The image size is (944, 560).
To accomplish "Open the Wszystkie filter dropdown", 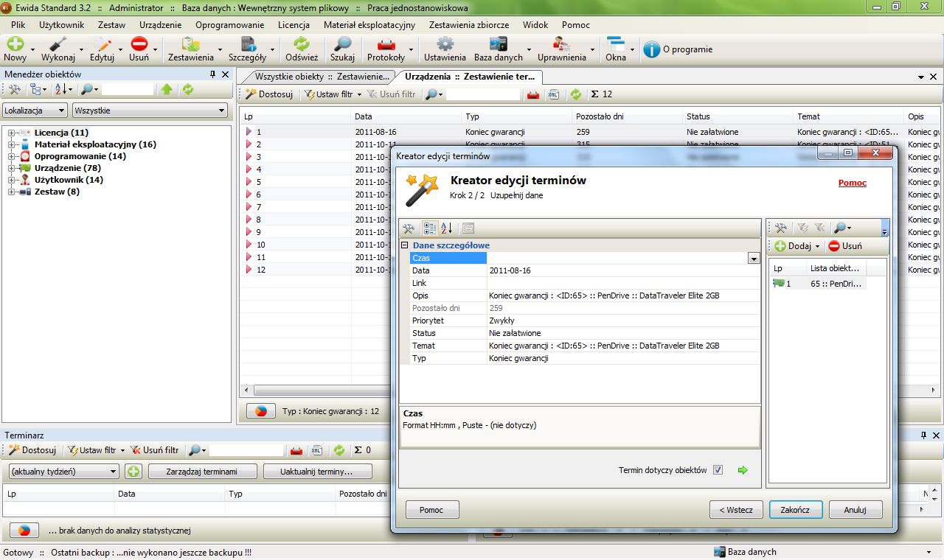I will pos(150,111).
